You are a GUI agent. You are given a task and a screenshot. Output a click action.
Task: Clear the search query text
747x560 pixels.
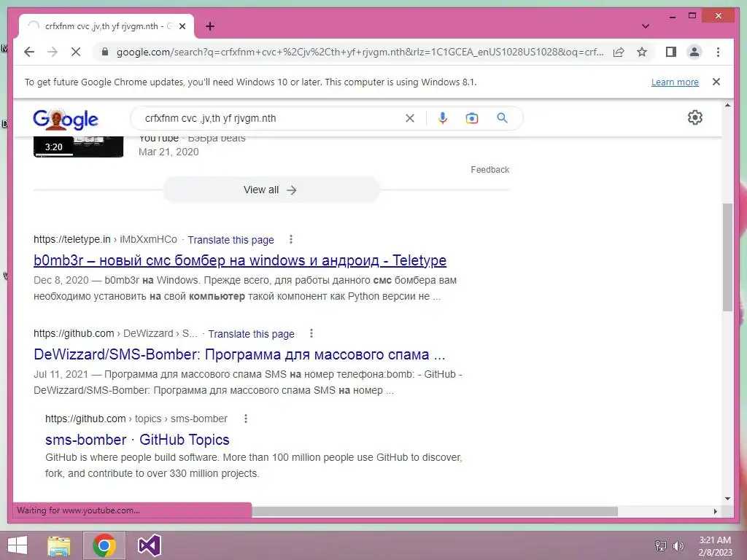pyautogui.click(x=410, y=118)
